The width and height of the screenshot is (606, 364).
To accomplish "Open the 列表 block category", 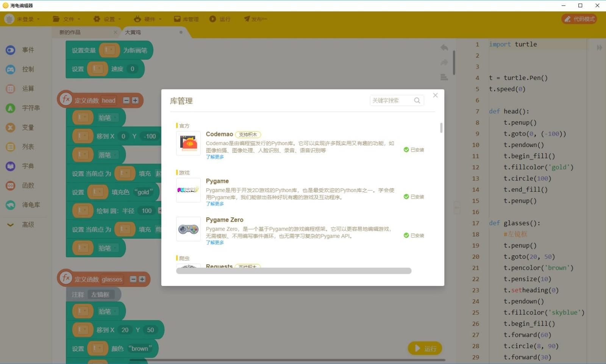I will point(20,147).
